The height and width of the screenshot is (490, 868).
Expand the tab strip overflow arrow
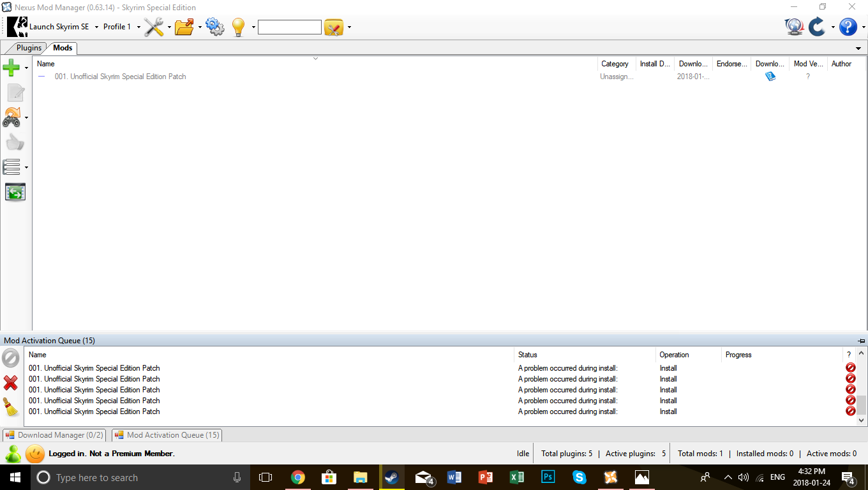pyautogui.click(x=858, y=48)
